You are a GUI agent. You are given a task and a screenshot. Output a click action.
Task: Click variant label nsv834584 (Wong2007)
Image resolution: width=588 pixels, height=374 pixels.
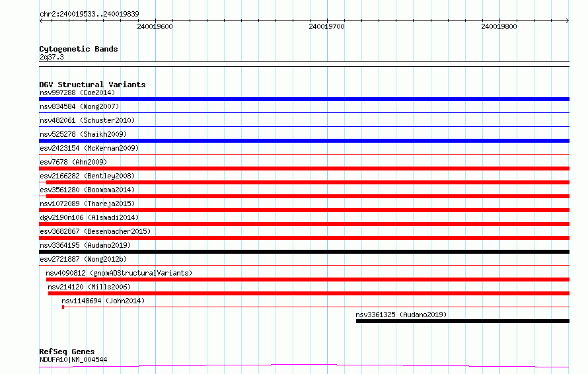79,106
